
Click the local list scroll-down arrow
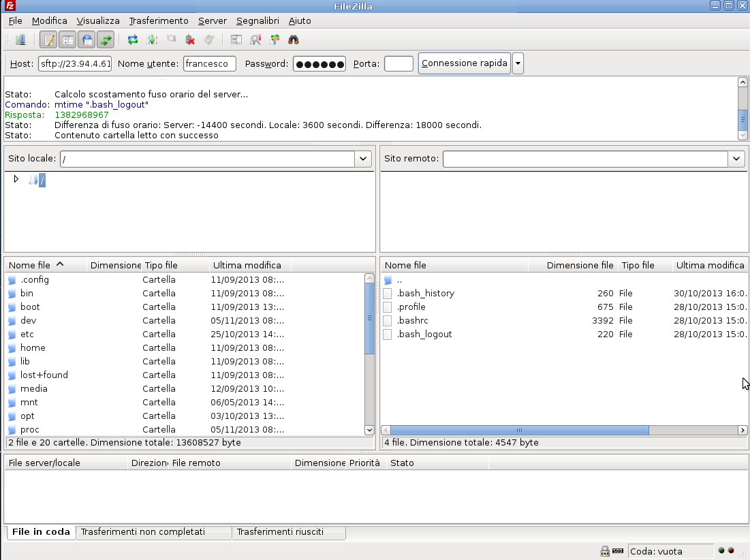click(369, 430)
